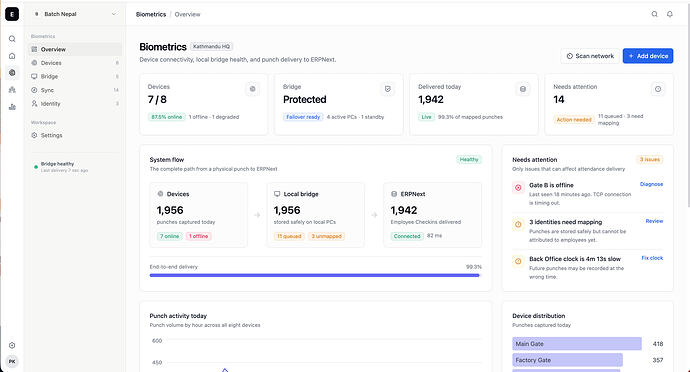Click the Add device button
The height and width of the screenshot is (372, 690).
tap(648, 56)
